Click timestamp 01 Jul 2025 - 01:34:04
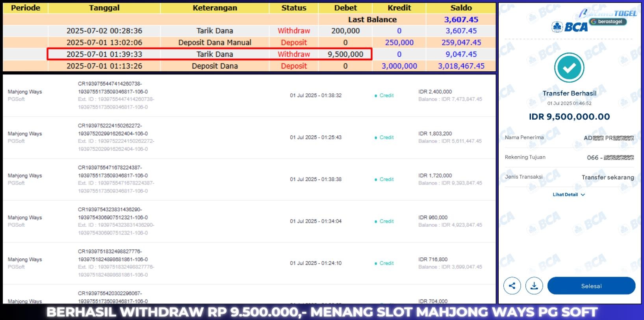Screen dimensions: 644x320 [316, 221]
